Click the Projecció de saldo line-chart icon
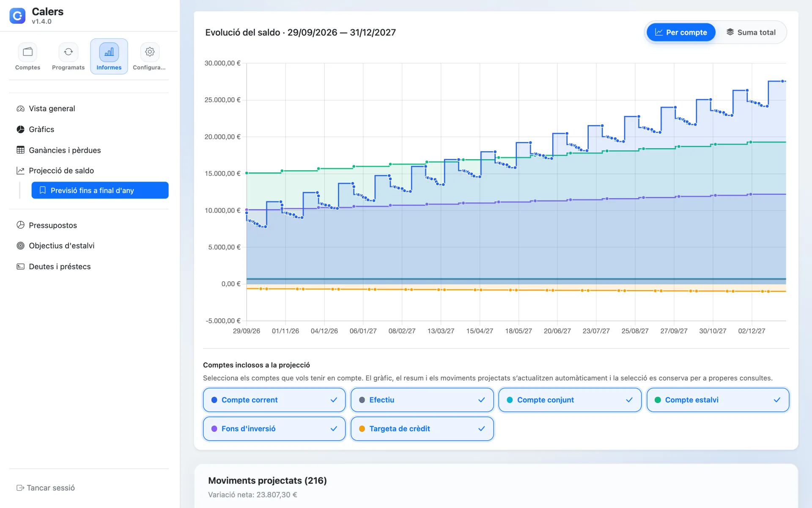Image resolution: width=812 pixels, height=508 pixels. (20, 171)
